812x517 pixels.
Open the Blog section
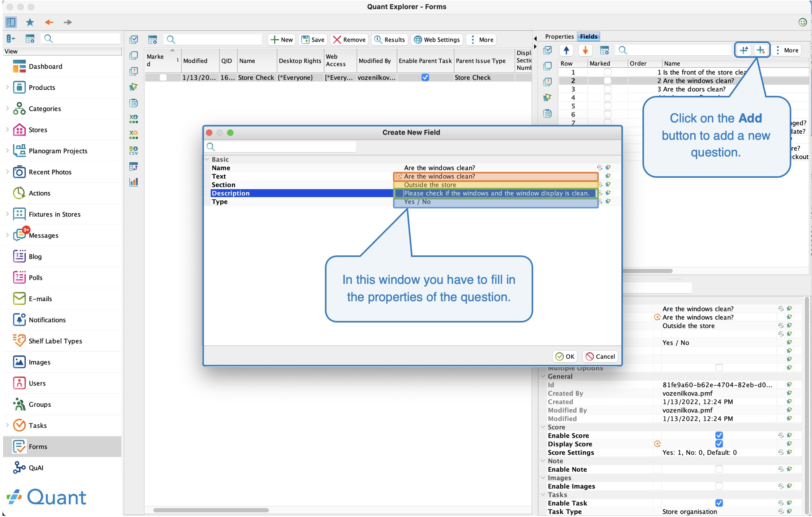[x=35, y=256]
